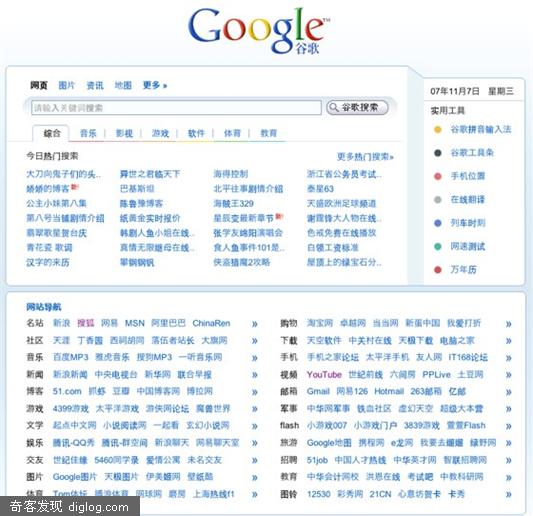Expand the 更多 » search options

pos(155,85)
